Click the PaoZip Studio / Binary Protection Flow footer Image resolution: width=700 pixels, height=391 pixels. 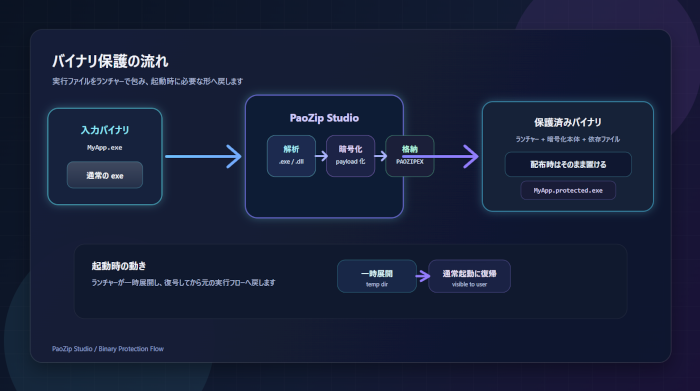coord(108,349)
